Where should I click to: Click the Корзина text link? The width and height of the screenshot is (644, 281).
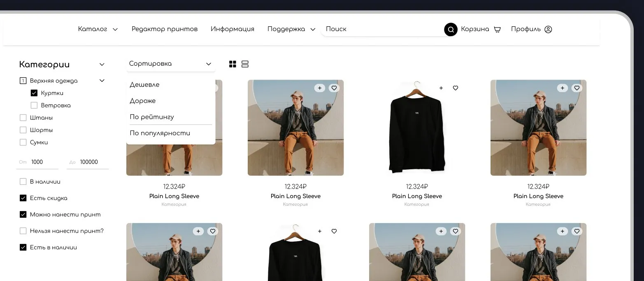[475, 29]
